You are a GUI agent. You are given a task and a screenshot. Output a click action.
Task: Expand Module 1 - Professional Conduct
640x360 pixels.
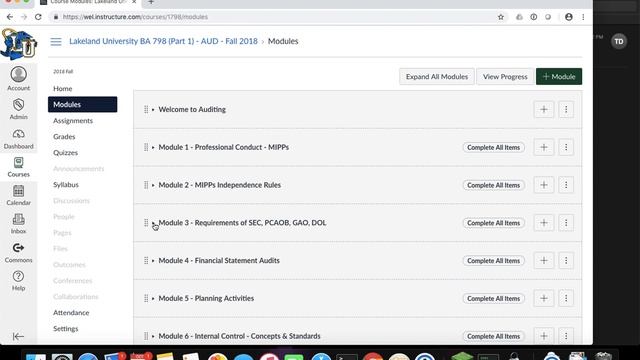coord(153,147)
